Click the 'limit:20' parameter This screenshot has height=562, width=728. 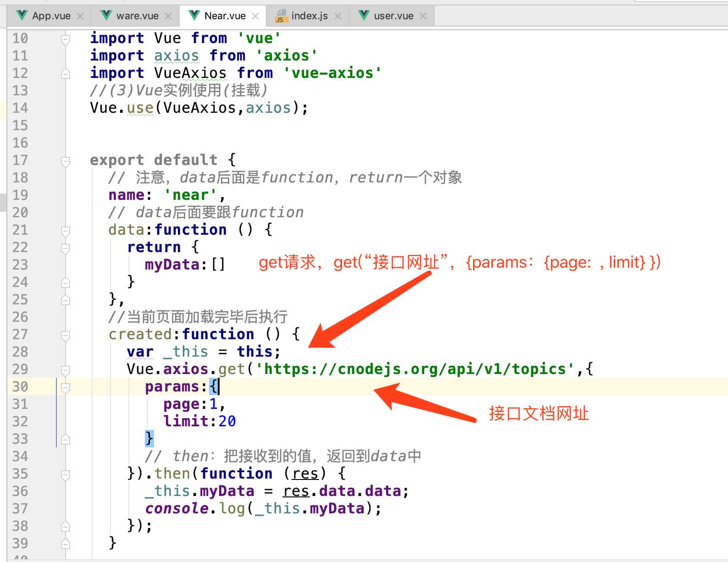[199, 421]
